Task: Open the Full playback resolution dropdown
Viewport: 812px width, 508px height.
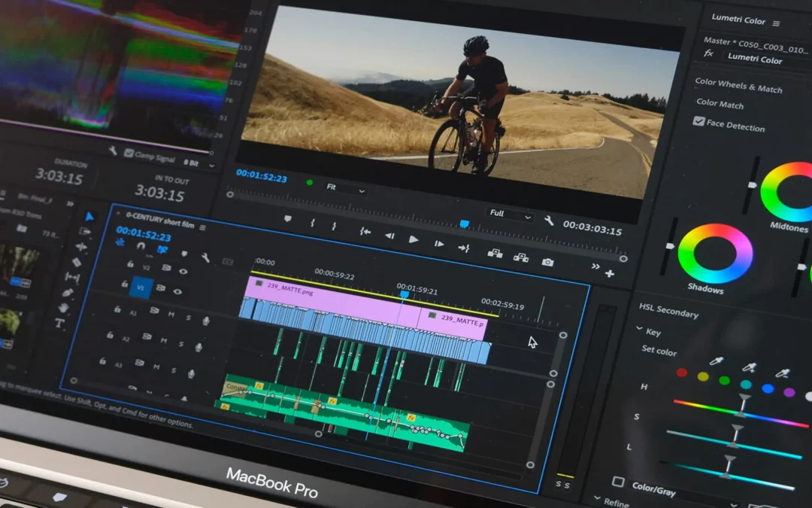Action: [510, 214]
